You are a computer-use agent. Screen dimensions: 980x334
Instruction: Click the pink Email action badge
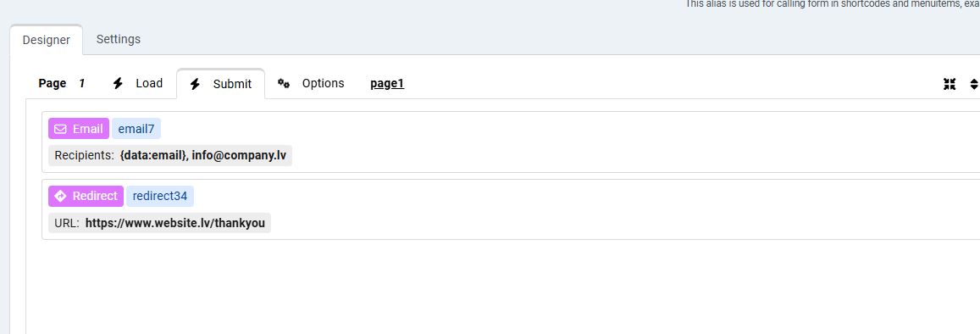pyautogui.click(x=79, y=129)
